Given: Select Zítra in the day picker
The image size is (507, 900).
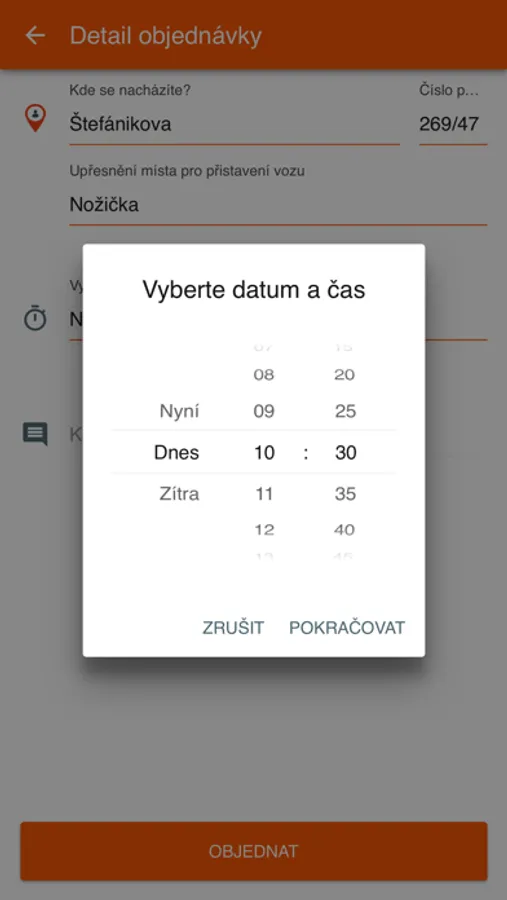Looking at the screenshot, I should 179,494.
